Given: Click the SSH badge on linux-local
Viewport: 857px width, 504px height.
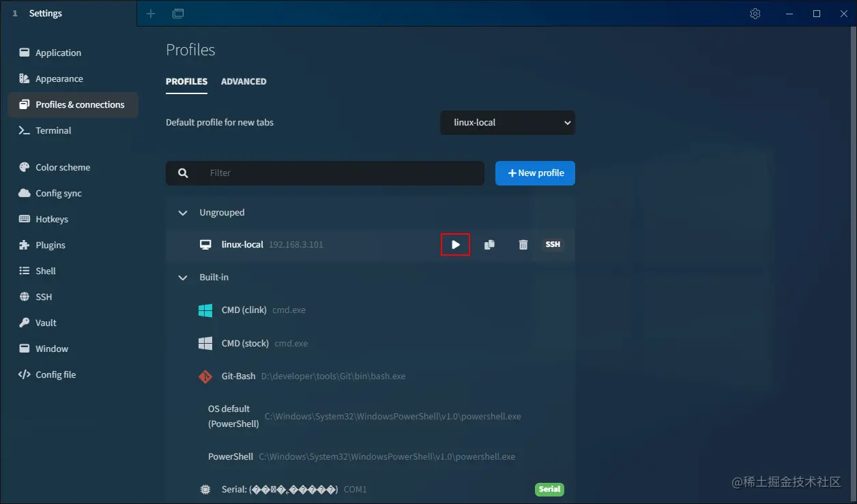Looking at the screenshot, I should (x=553, y=244).
